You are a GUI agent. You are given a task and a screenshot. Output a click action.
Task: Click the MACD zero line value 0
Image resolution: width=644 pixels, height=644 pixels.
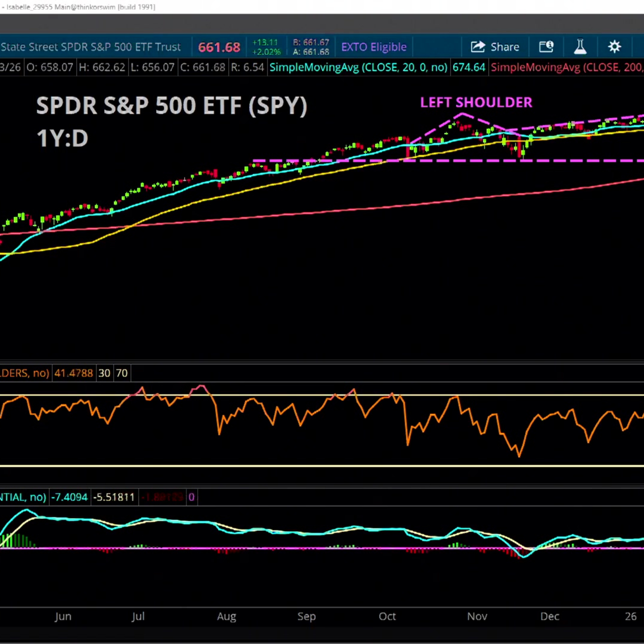191,497
